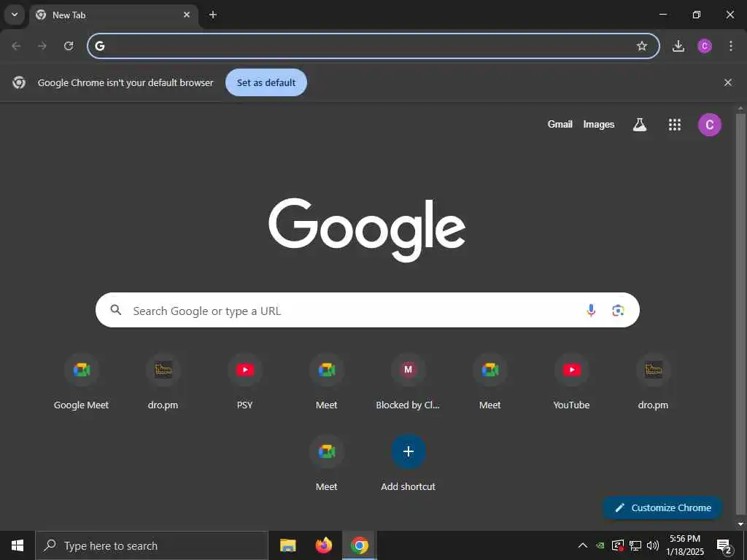Open the dro.pm shortcut beside Google Meet
This screenshot has height=560, width=747.
tap(163, 382)
